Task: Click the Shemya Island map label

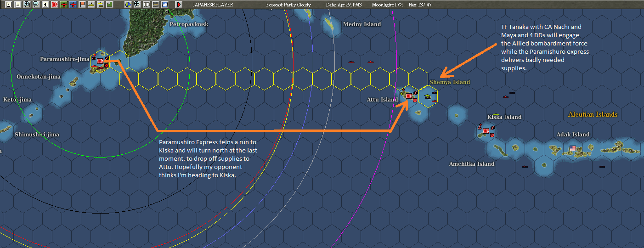Action: [450, 82]
